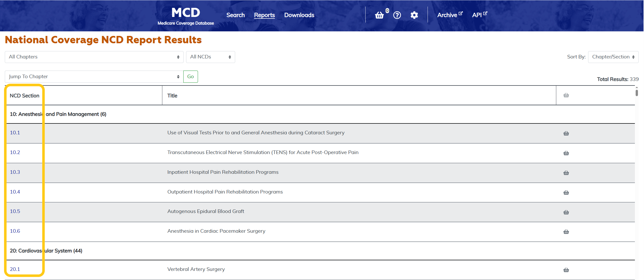This screenshot has width=644, height=280.
Task: Expand the All NCDs dropdown
Action: pyautogui.click(x=210, y=57)
